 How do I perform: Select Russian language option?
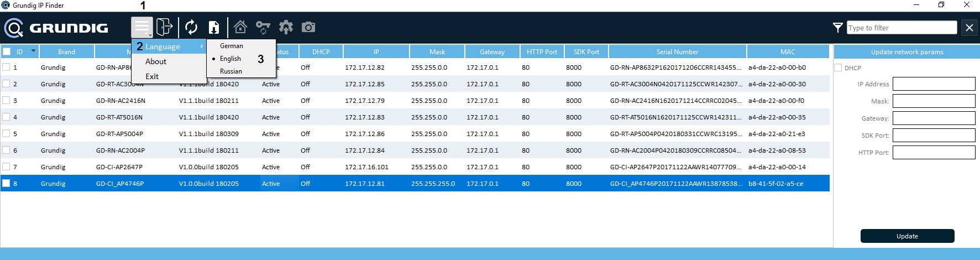coord(231,71)
